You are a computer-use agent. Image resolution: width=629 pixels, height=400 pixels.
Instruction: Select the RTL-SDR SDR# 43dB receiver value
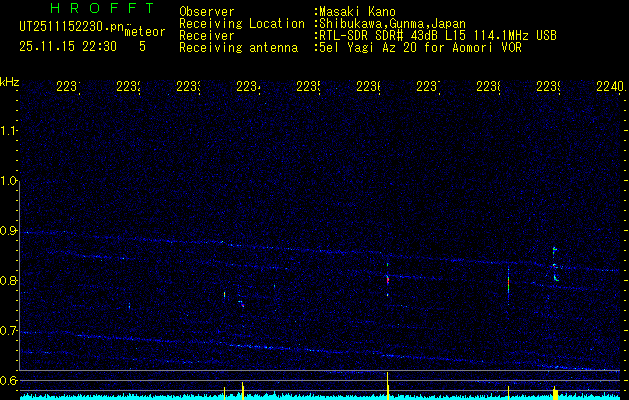[x=438, y=36]
